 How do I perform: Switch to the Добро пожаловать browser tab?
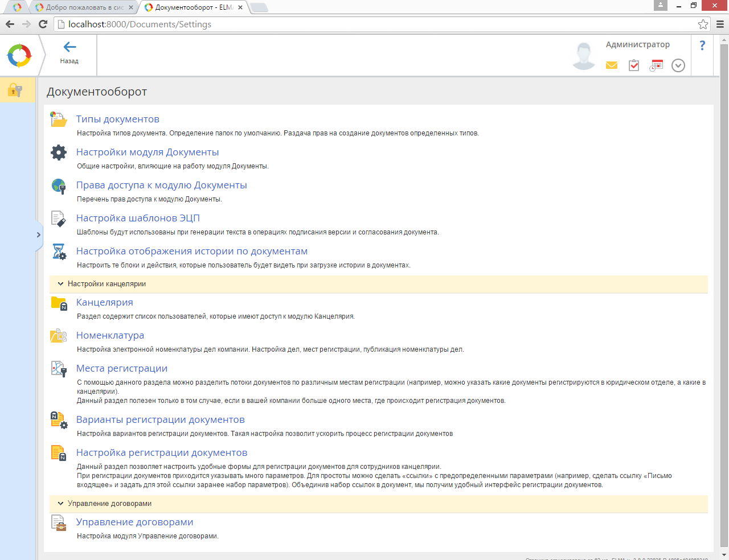(x=84, y=7)
